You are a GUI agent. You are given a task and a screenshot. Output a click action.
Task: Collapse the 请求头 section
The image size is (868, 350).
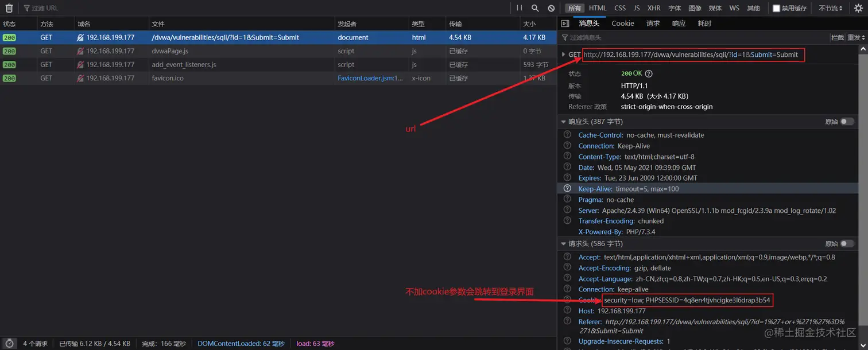click(563, 244)
